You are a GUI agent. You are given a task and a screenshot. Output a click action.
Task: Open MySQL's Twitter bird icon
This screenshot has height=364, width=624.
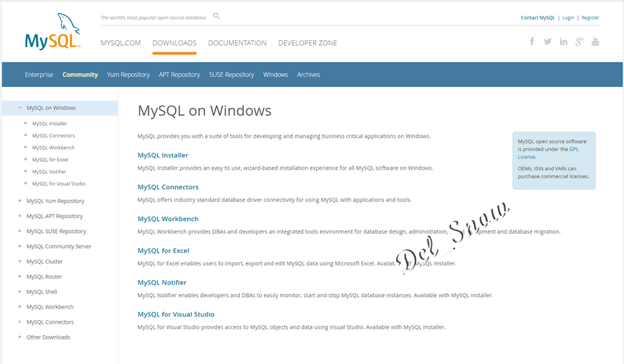pyautogui.click(x=548, y=42)
